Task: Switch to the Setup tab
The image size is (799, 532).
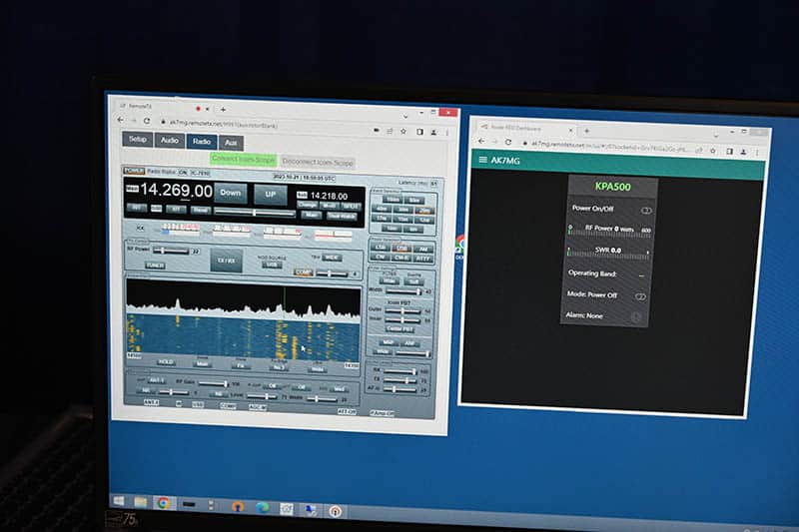Action: click(x=138, y=139)
